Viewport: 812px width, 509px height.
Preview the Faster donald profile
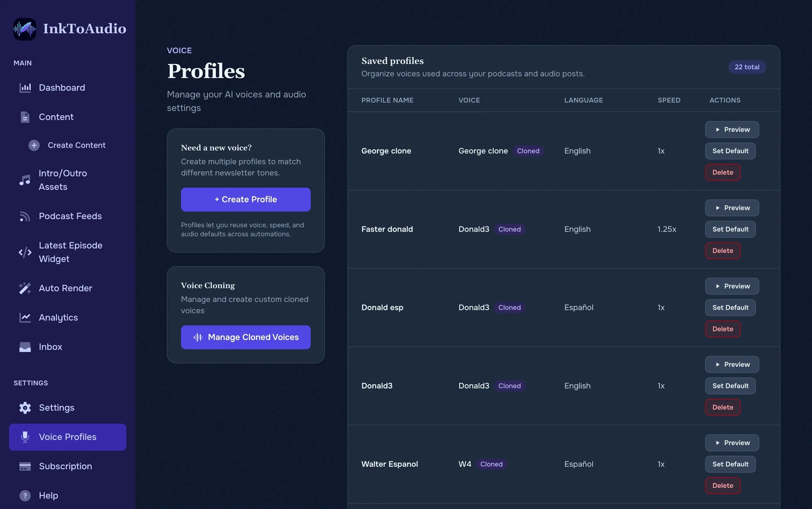pyautogui.click(x=732, y=208)
